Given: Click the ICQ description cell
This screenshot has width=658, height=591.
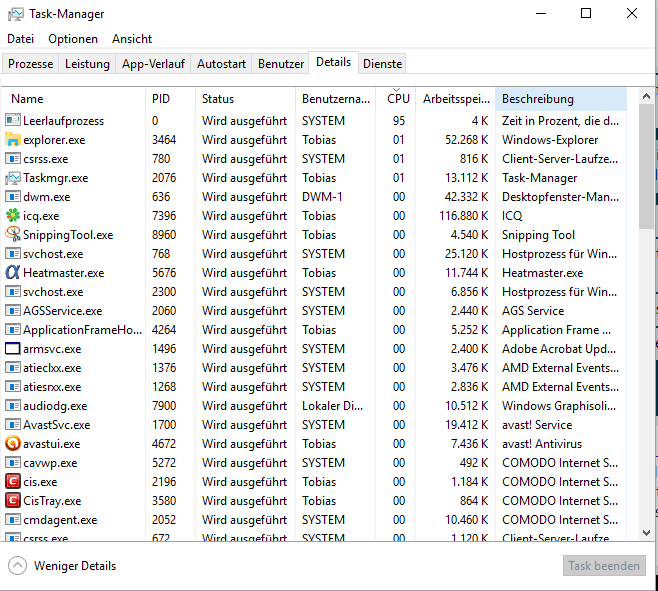Looking at the screenshot, I should pos(512,215).
